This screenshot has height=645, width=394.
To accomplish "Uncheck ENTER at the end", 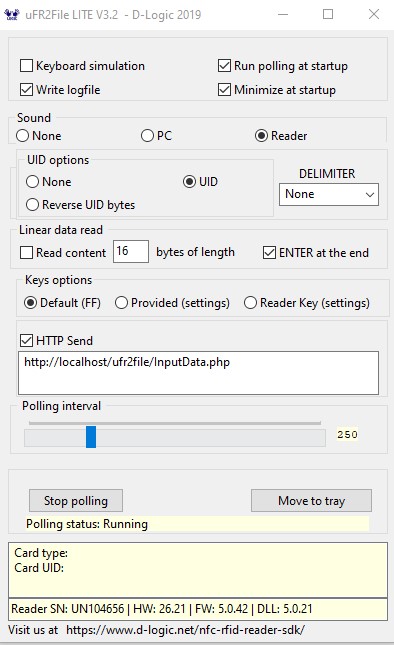I will point(269,253).
